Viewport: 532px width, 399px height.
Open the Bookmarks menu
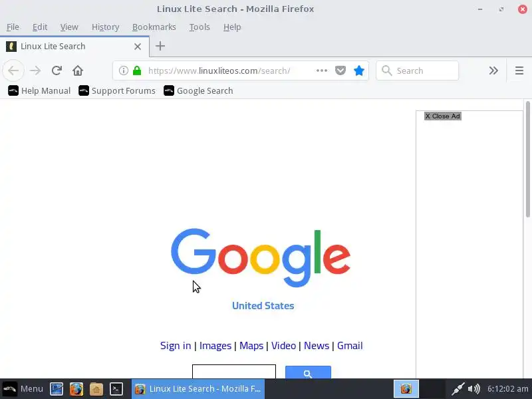154,27
